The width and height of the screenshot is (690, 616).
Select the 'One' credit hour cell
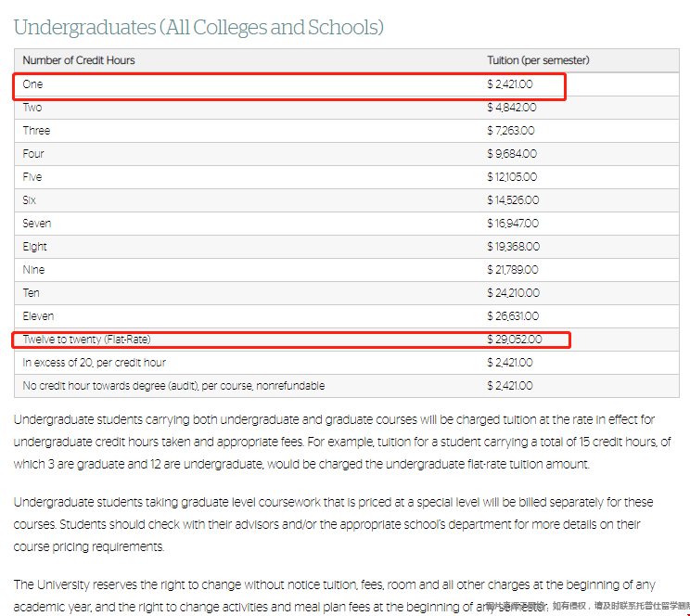[x=32, y=84]
